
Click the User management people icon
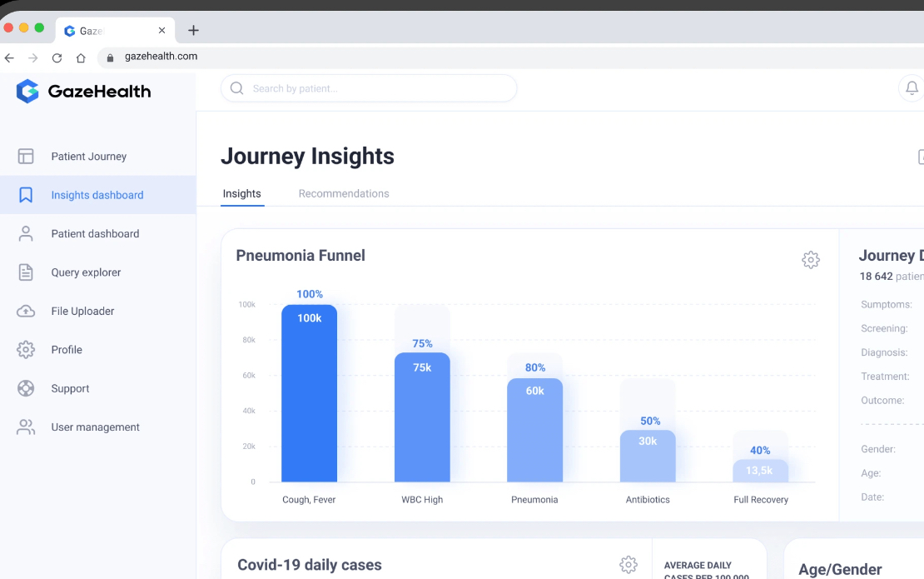25,427
